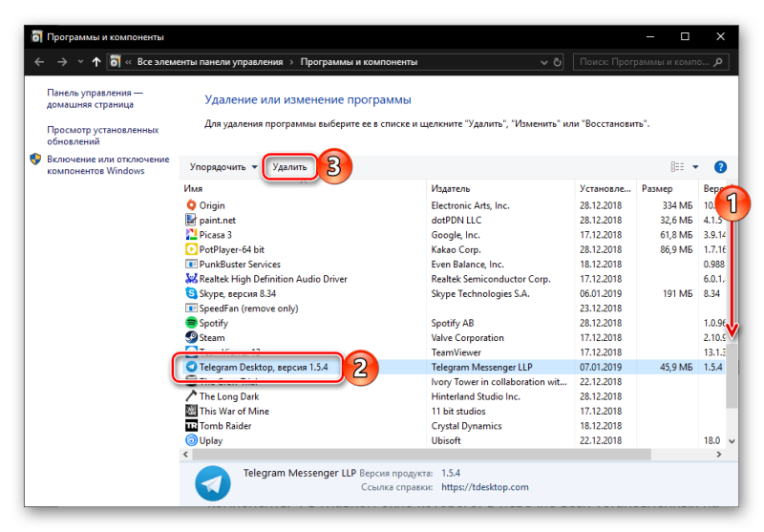Click the search magnifier icon
Viewport: 764px width, 532px height.
click(x=718, y=62)
